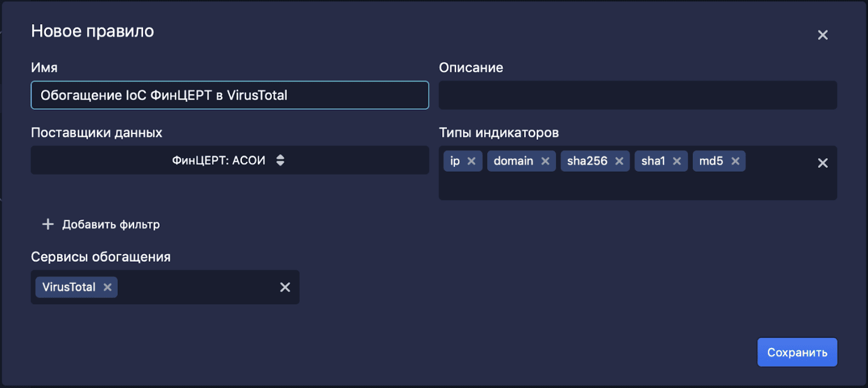Click the sha1 tag label
The width and height of the screenshot is (868, 388).
pos(653,161)
